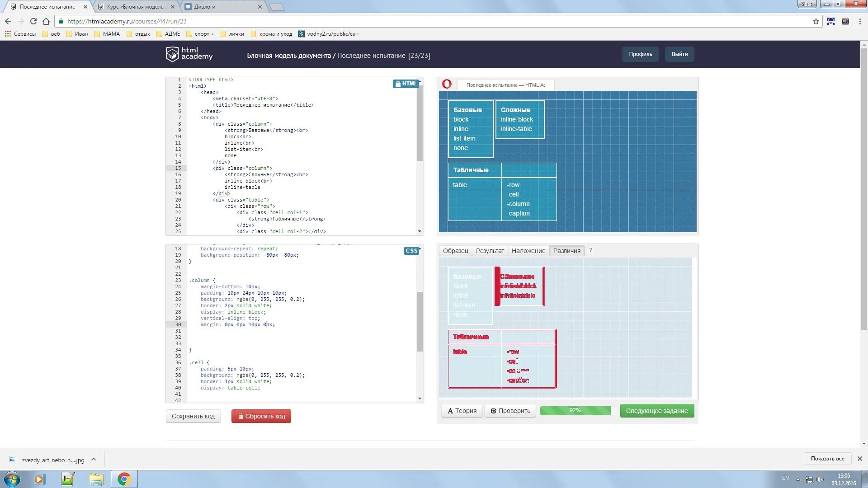Go to browser home page
The image size is (868, 488).
coord(46,21)
